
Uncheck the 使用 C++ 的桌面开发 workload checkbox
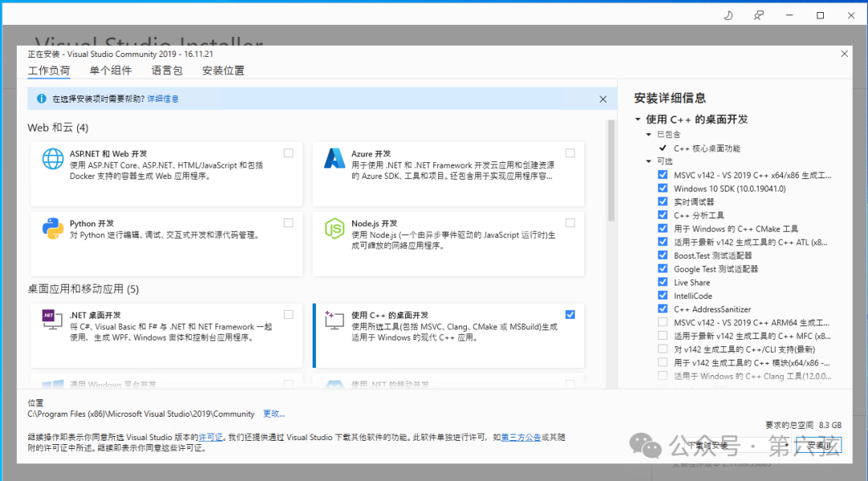coord(570,315)
